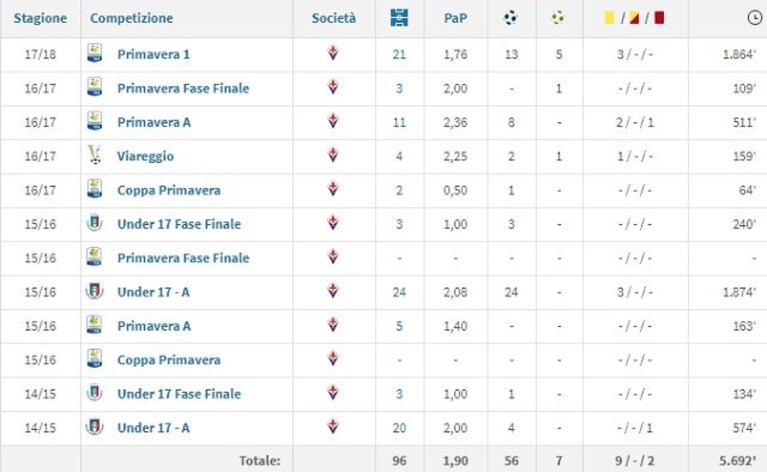This screenshot has height=472, width=767.
Task: Click the minutes played clock icon
Action: (x=754, y=18)
